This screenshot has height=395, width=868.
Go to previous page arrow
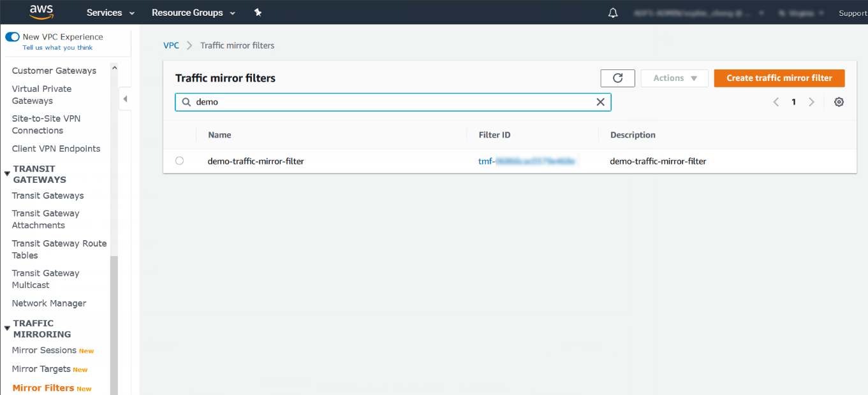click(776, 102)
